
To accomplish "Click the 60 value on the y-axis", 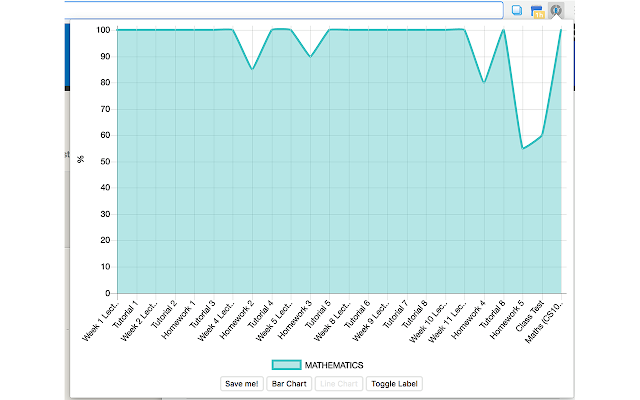I will coord(105,135).
